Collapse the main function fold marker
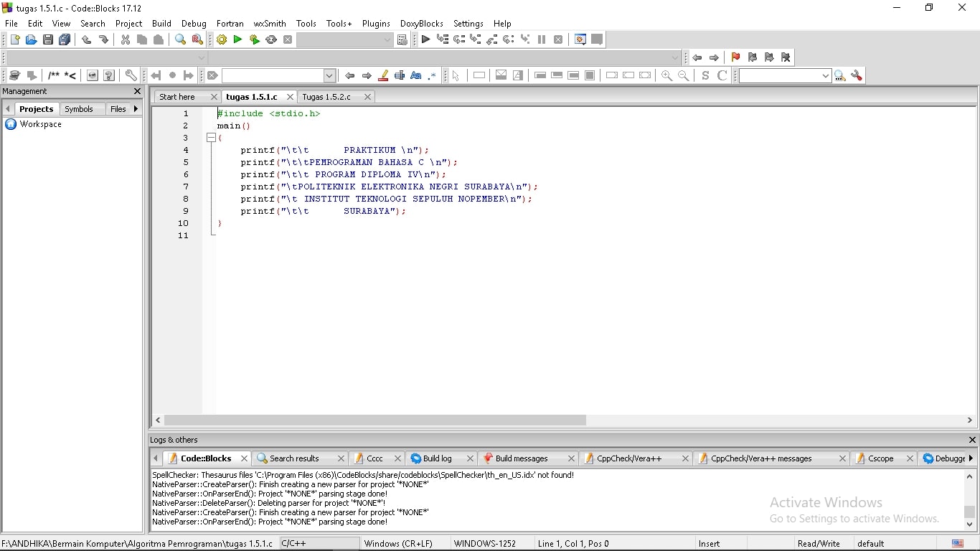 [x=211, y=138]
